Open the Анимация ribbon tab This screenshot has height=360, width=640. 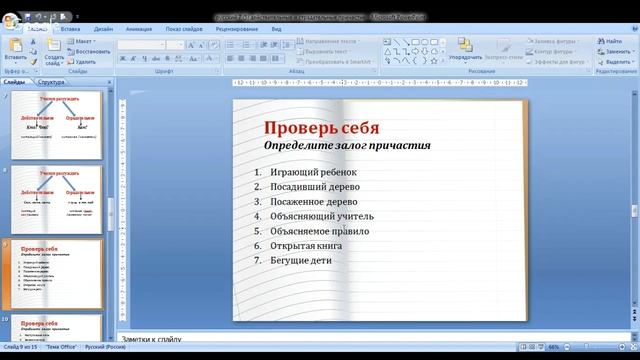point(139,29)
